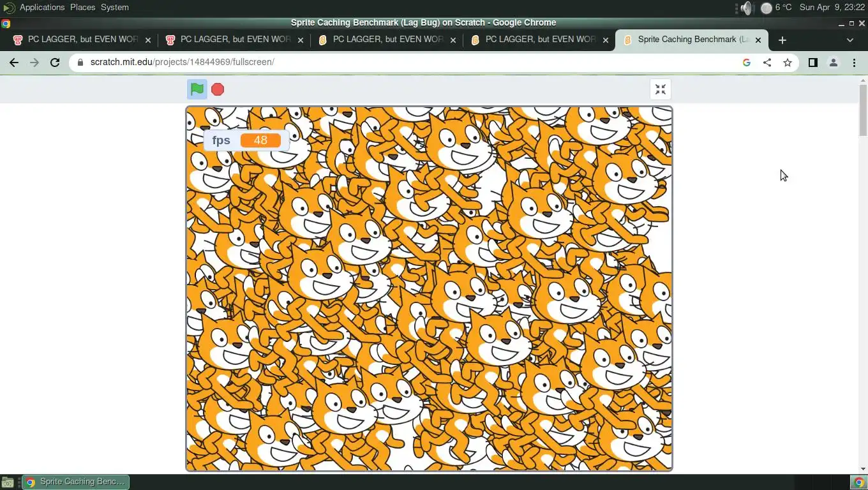Viewport: 868px width, 490px height.
Task: Open the Places menu
Action: click(83, 7)
